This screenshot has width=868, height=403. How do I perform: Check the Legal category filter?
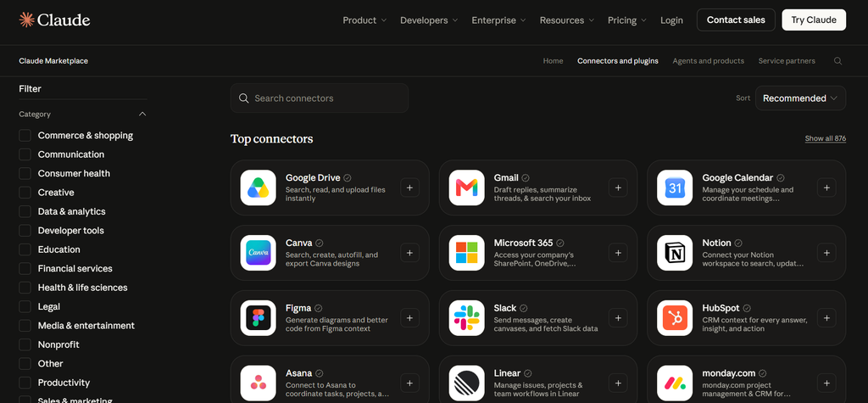25,306
